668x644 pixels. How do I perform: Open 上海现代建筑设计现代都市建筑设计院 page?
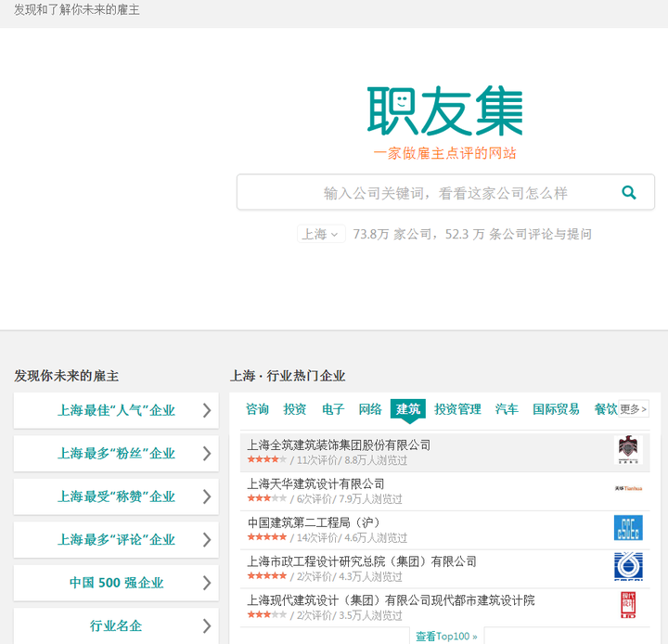pos(391,600)
